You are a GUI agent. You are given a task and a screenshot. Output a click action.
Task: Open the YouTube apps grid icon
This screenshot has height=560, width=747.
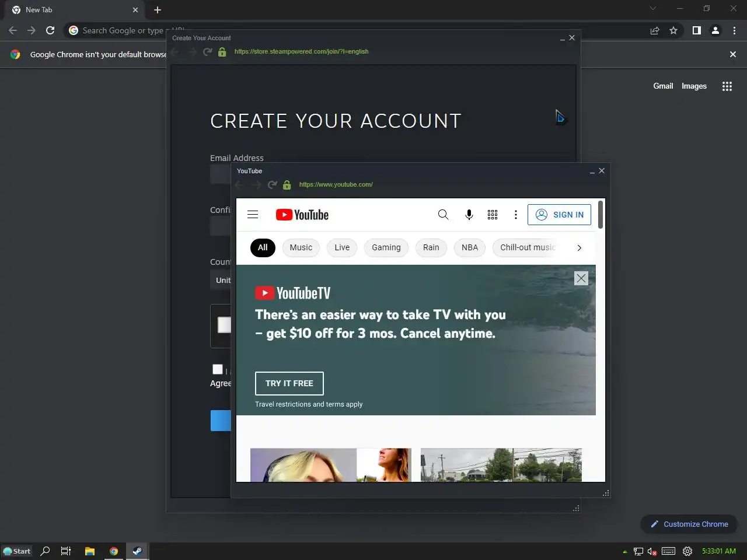tap(493, 215)
